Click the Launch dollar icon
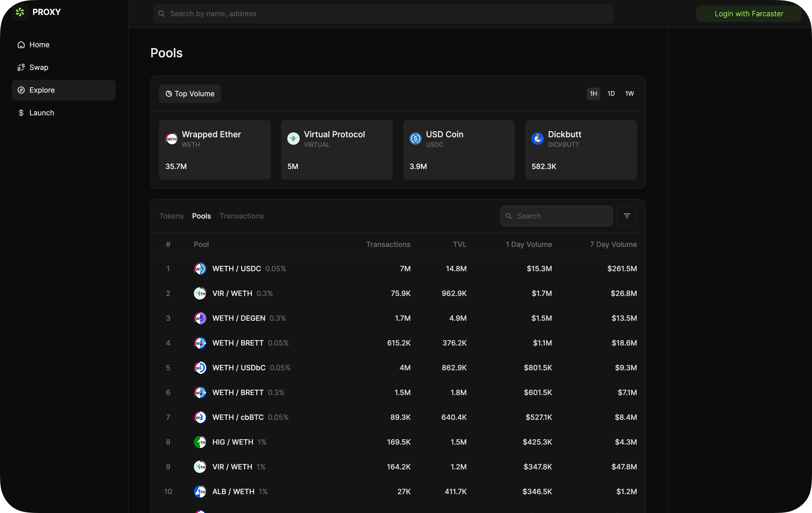 (21, 113)
